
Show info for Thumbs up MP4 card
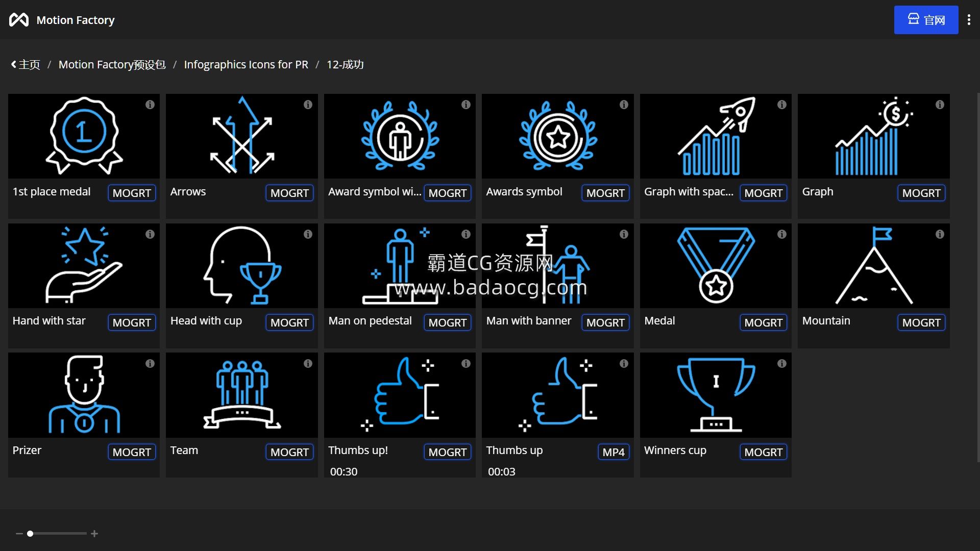(x=624, y=364)
